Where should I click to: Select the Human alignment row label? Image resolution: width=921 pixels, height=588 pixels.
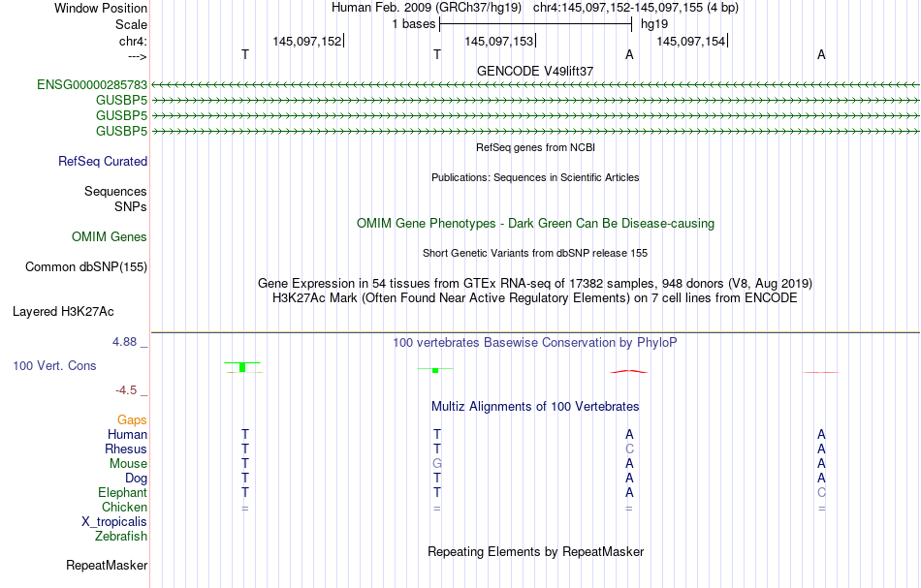(127, 434)
